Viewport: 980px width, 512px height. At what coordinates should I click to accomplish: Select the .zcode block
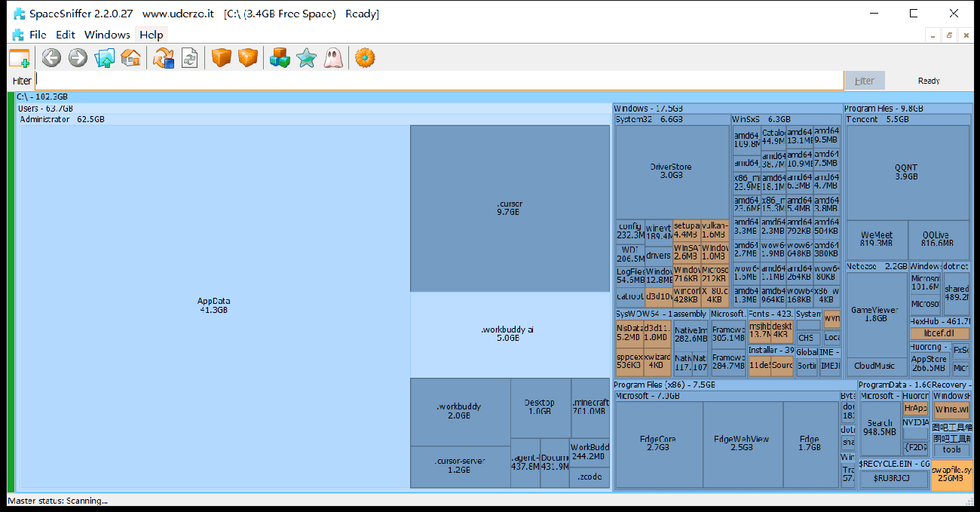pos(590,477)
